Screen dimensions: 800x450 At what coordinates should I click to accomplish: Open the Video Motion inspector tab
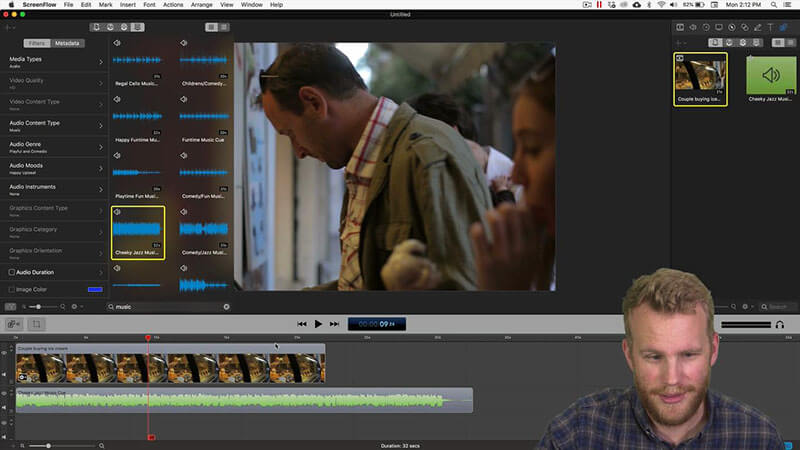[x=706, y=27]
